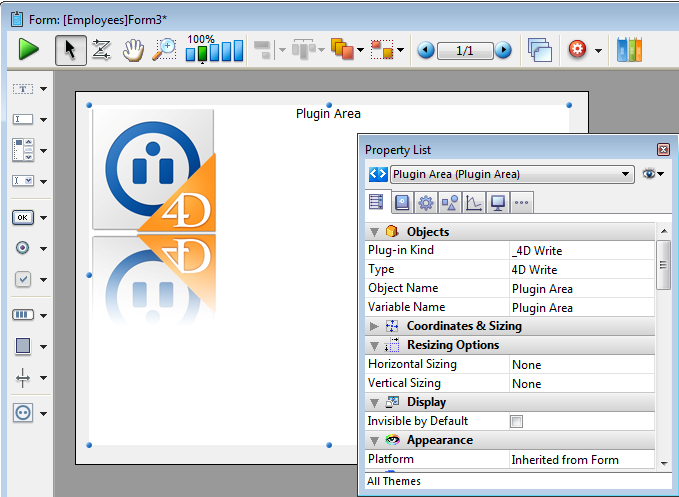Click the green Execute form play button
The image size is (679, 497).
click(x=28, y=49)
